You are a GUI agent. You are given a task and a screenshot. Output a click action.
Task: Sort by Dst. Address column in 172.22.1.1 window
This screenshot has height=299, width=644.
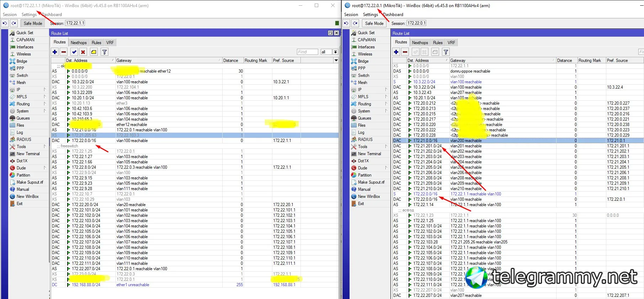90,61
